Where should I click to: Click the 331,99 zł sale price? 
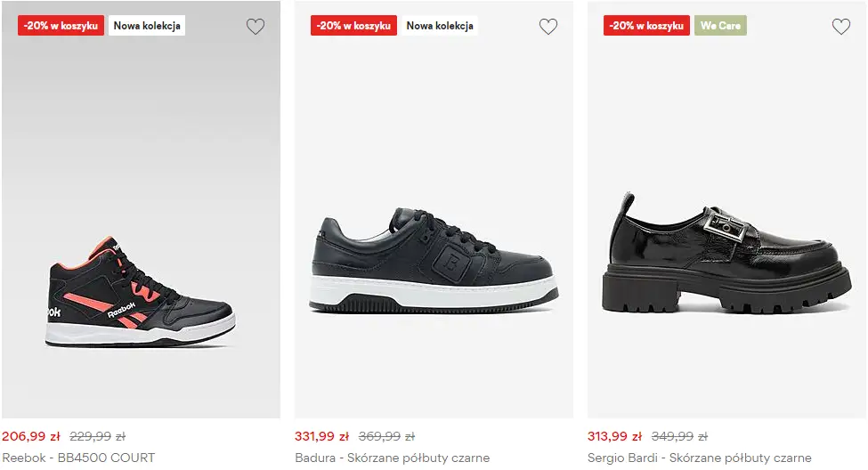point(322,437)
